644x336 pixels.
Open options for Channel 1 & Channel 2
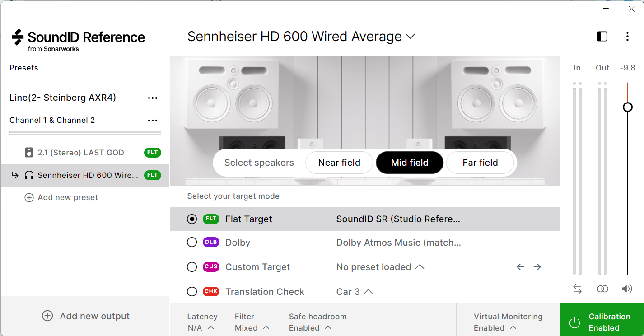pos(153,121)
